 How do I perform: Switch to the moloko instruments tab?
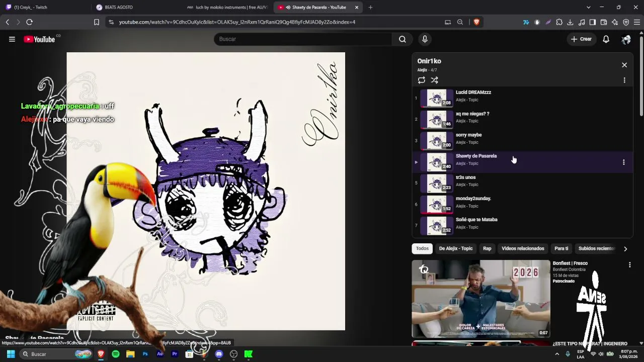227,8
